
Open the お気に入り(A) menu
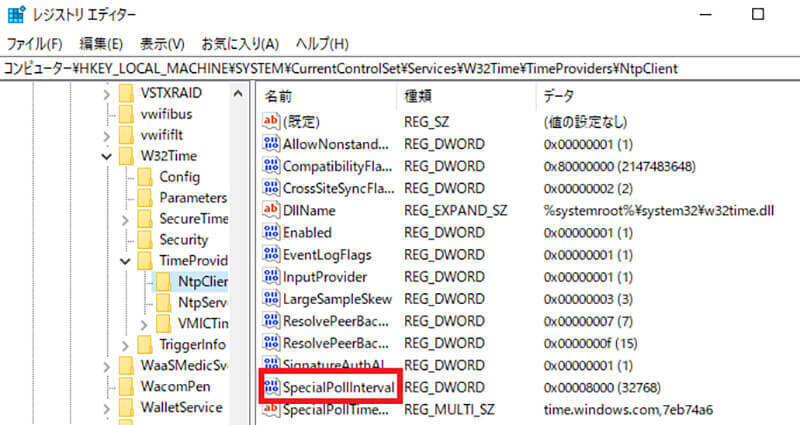[x=240, y=44]
